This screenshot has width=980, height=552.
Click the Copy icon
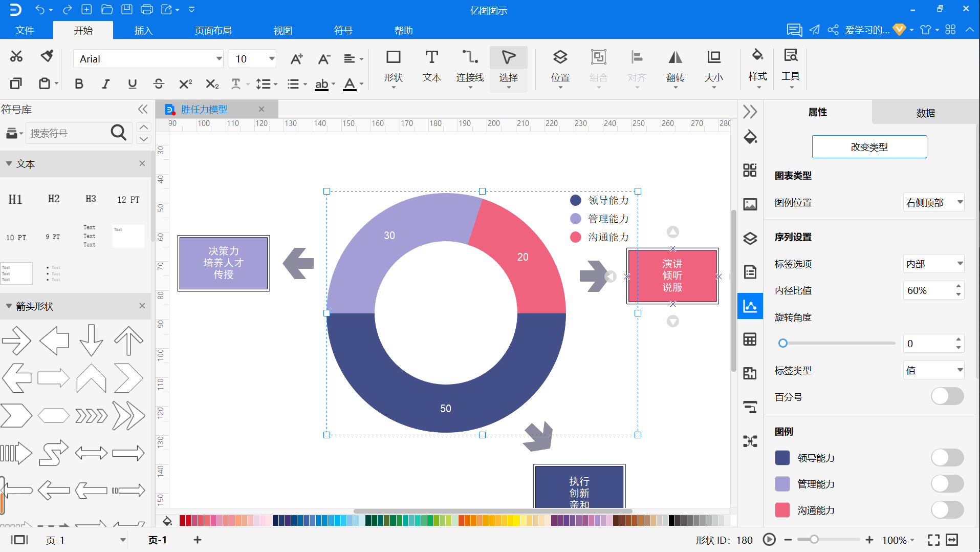[x=16, y=83]
